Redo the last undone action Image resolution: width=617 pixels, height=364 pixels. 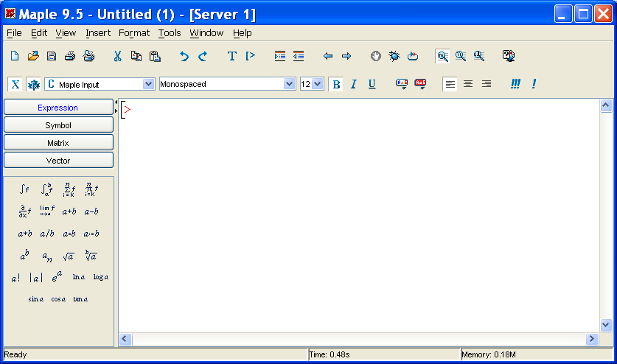203,56
